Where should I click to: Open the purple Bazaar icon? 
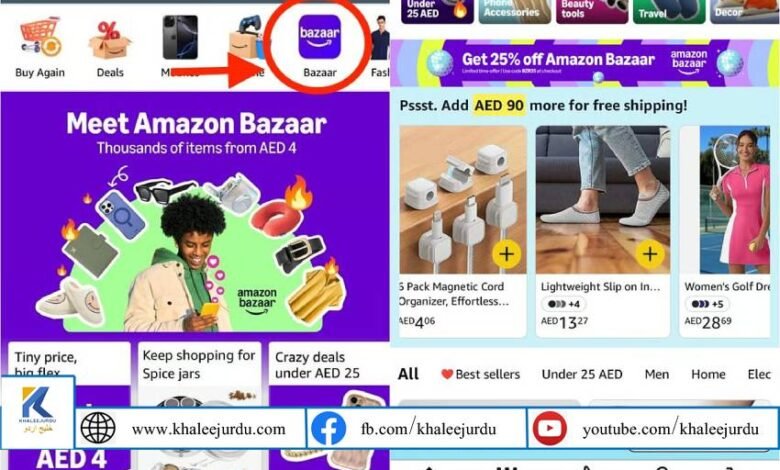click(319, 37)
